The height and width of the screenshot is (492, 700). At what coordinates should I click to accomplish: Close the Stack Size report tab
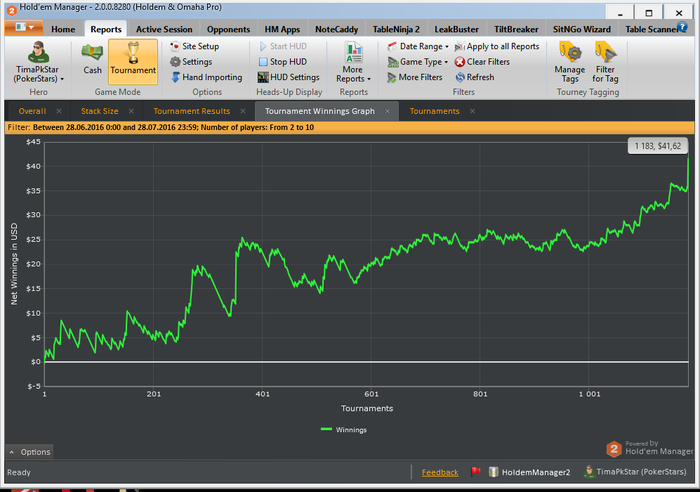click(x=131, y=111)
